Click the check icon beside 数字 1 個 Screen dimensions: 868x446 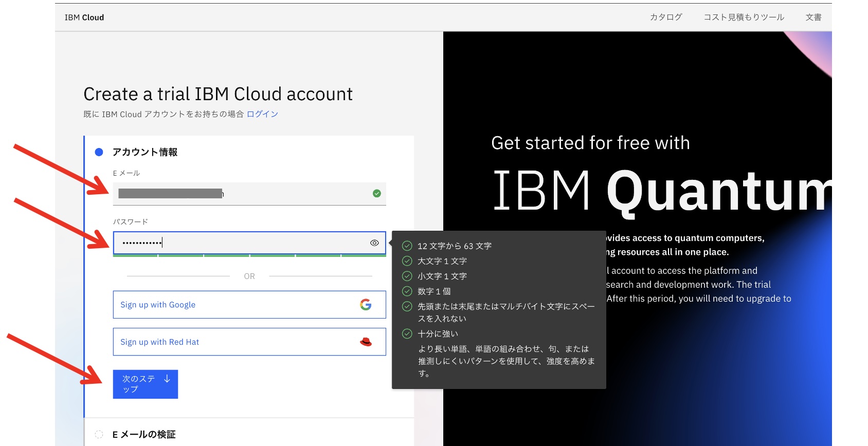pos(407,291)
